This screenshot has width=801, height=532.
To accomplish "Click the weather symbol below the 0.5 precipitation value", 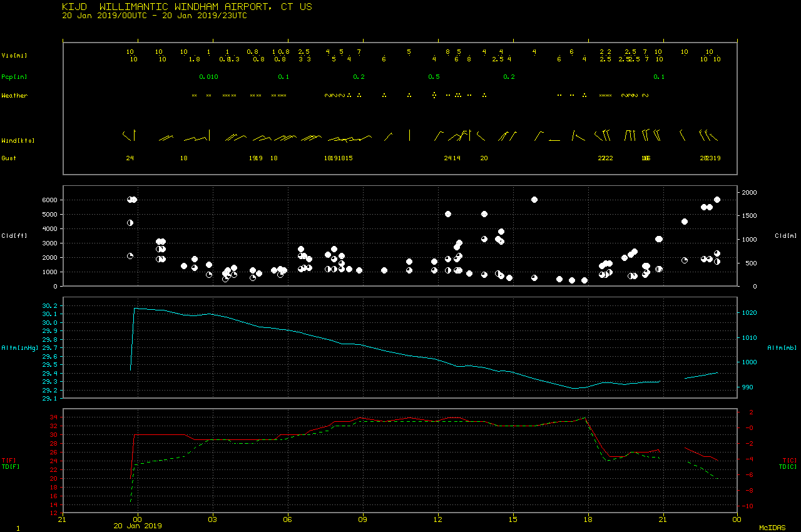I will (434, 95).
